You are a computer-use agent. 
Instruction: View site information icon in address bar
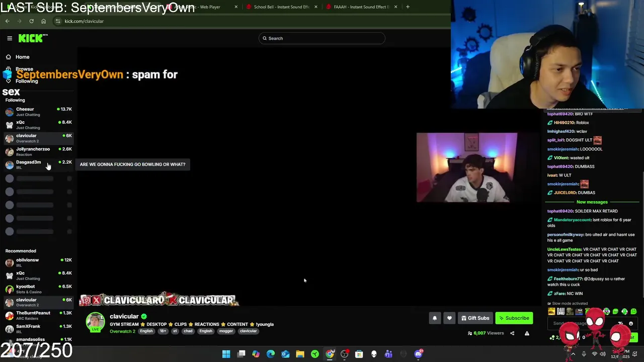click(58, 21)
